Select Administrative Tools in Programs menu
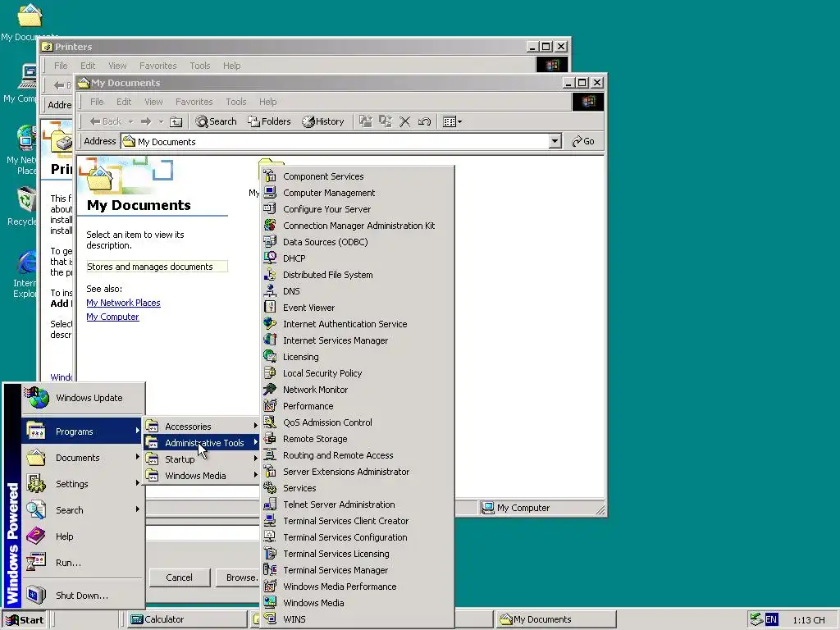 click(202, 443)
